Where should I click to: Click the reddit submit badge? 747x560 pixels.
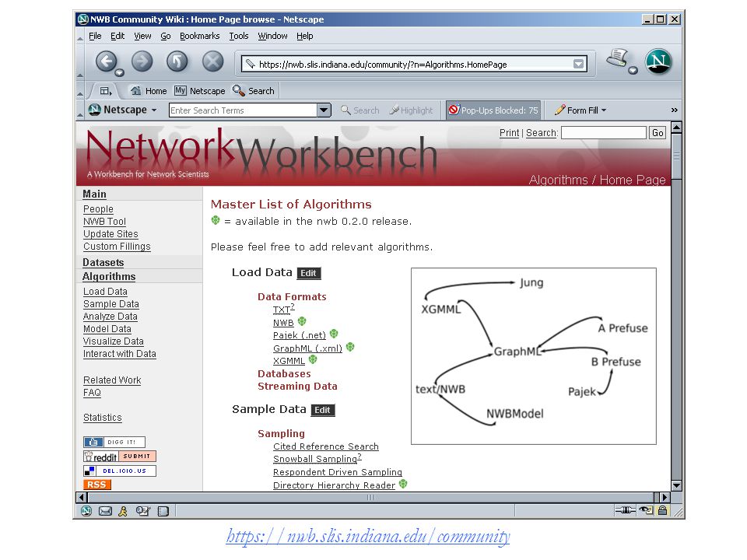[x=120, y=457]
